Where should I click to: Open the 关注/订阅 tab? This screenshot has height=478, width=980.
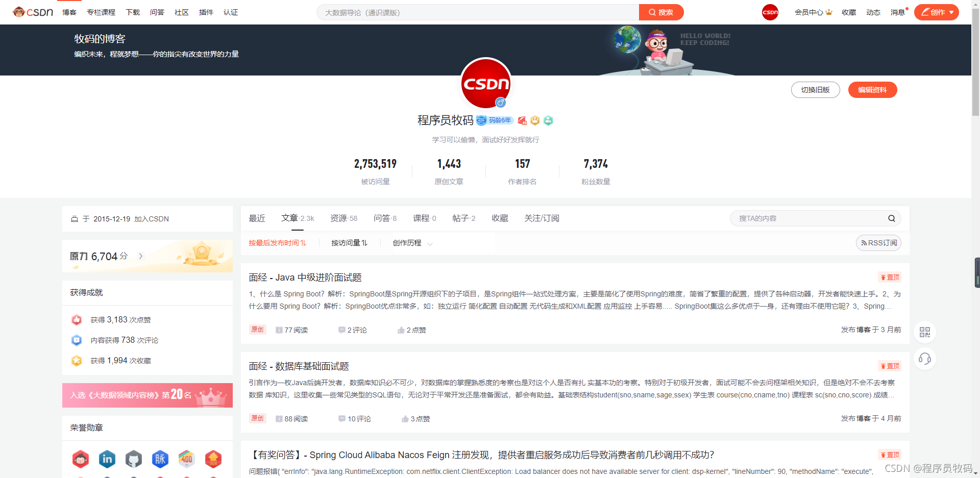click(x=542, y=218)
